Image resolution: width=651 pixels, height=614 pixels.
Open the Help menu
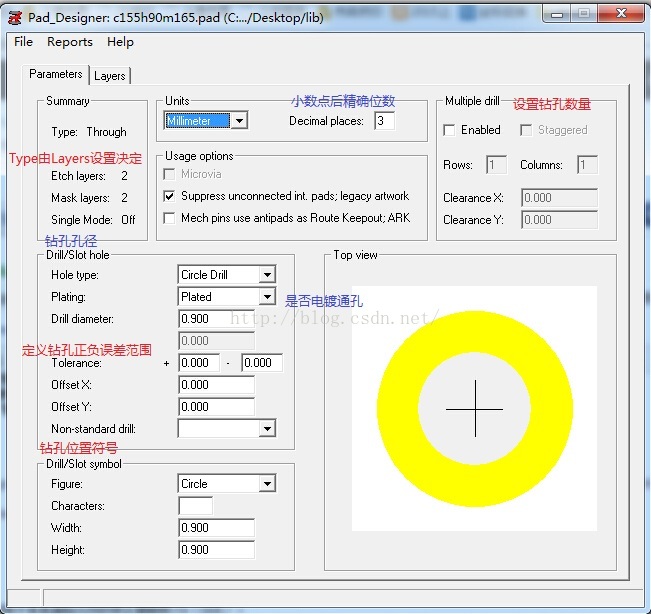point(120,42)
